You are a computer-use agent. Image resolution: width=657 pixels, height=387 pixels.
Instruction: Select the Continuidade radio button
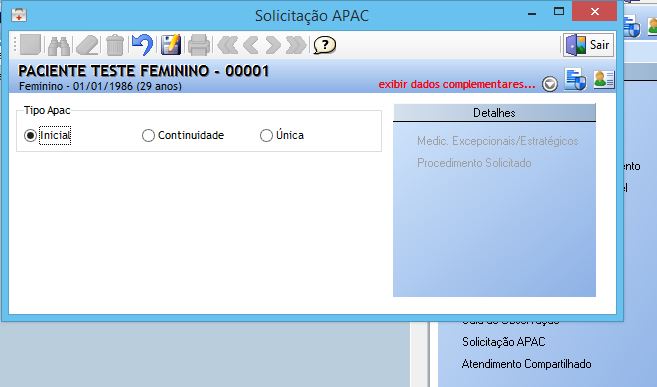tap(148, 135)
